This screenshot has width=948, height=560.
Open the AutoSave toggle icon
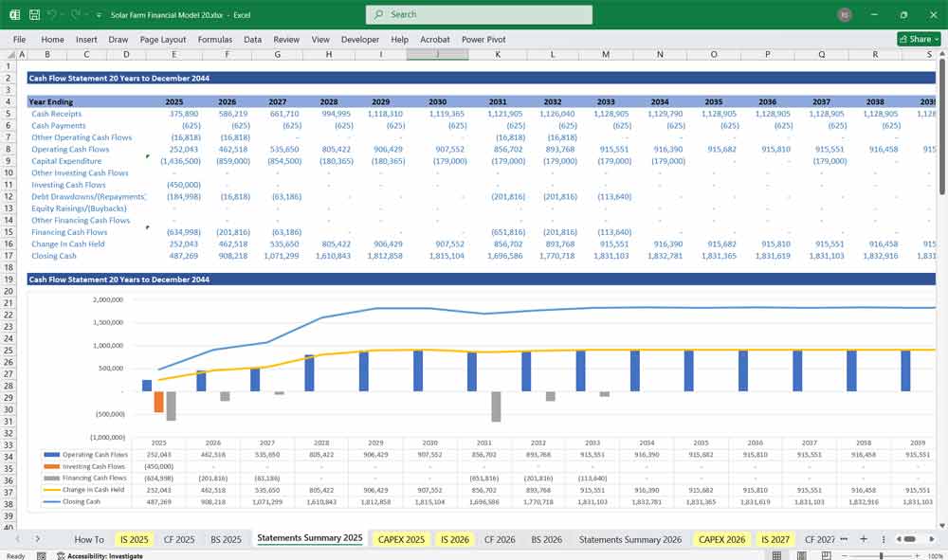click(13, 14)
